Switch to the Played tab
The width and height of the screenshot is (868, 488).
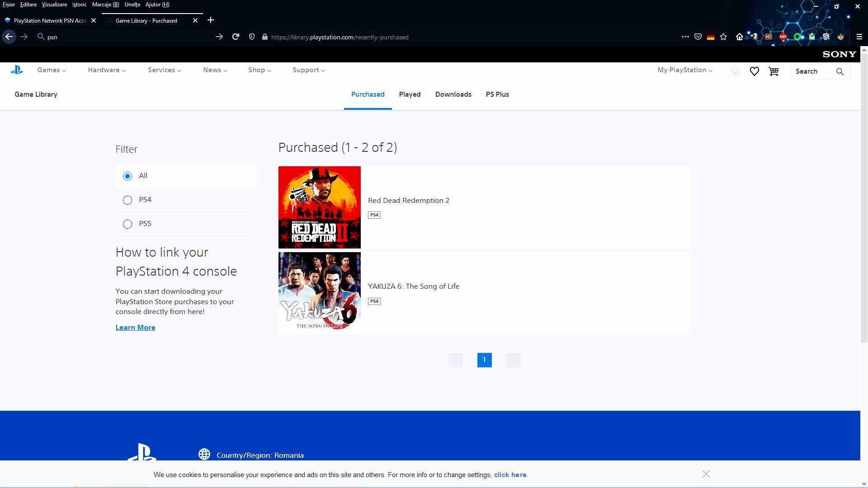tap(410, 94)
